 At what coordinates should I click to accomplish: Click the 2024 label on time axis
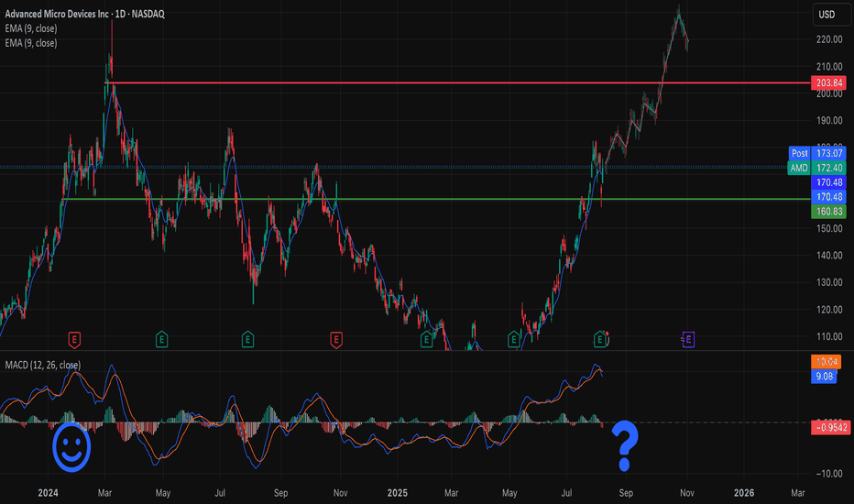pyautogui.click(x=48, y=493)
